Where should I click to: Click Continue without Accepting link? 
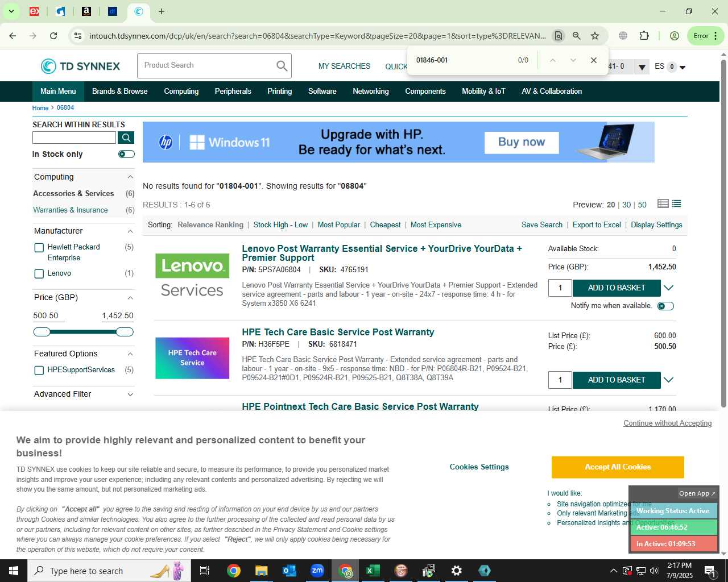coord(668,423)
